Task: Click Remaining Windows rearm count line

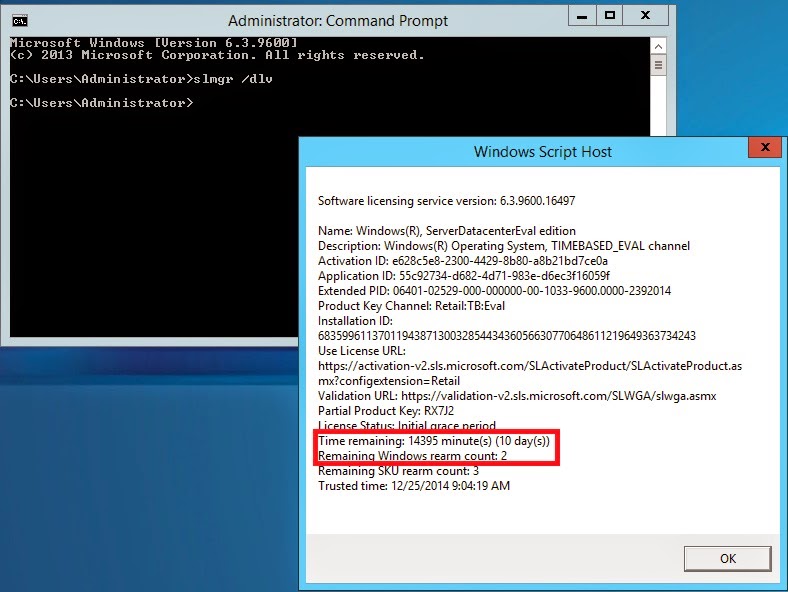Action: coord(413,456)
